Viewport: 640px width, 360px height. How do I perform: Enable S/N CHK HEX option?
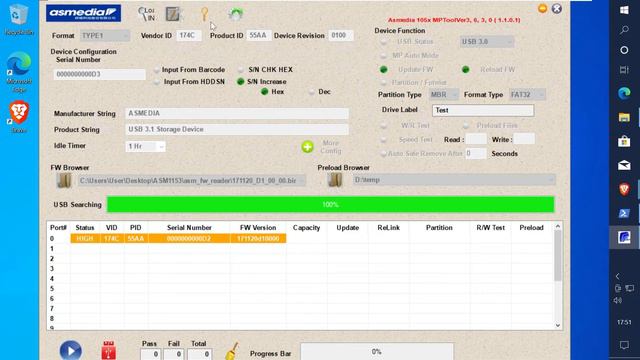coord(241,70)
